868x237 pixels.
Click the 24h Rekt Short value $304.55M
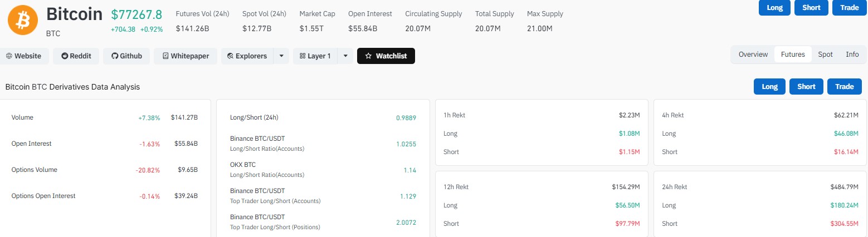pos(845,224)
